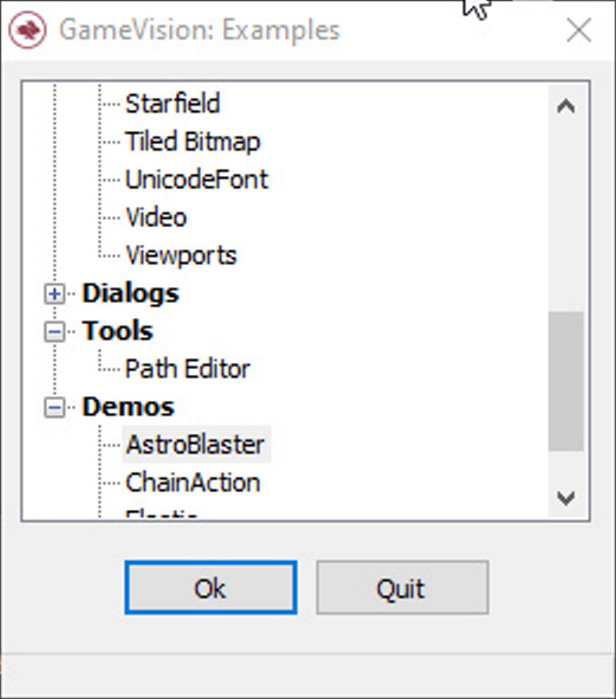Click the scrollbar down arrow

pyautogui.click(x=566, y=498)
